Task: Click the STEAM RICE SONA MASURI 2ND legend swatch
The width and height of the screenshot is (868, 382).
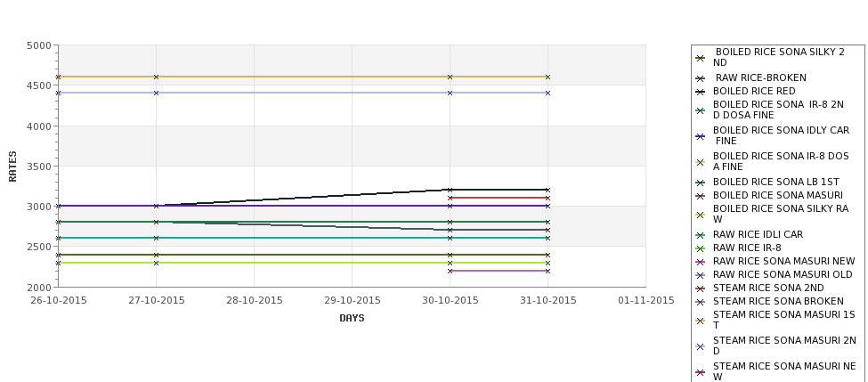Action: point(701,347)
